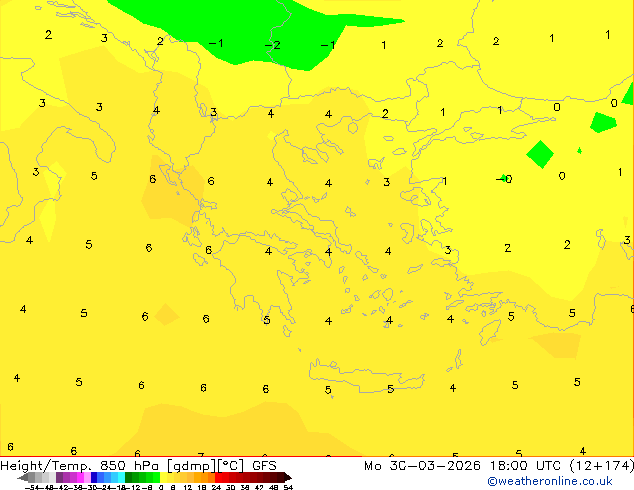Click the green diamond-shaped patch on the map
The image size is (634, 490).
(540, 154)
